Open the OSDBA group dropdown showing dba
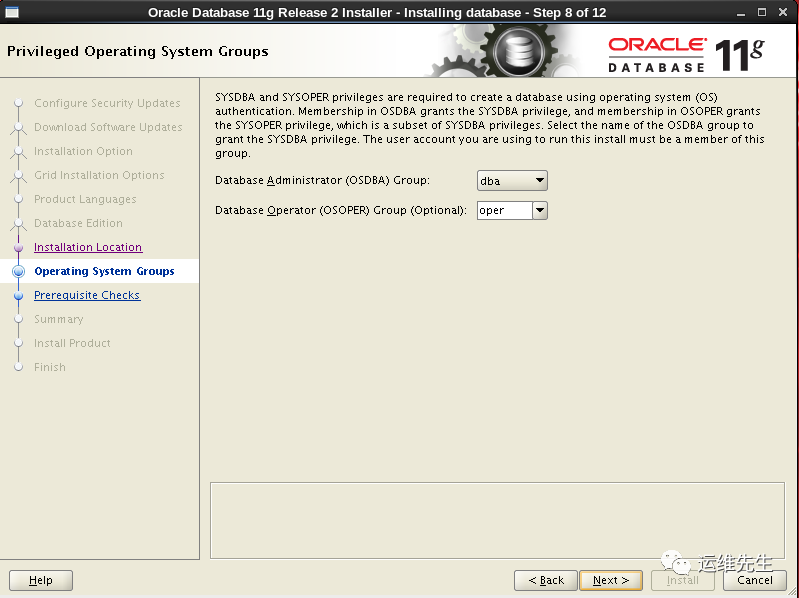The width and height of the screenshot is (799, 598). point(512,181)
